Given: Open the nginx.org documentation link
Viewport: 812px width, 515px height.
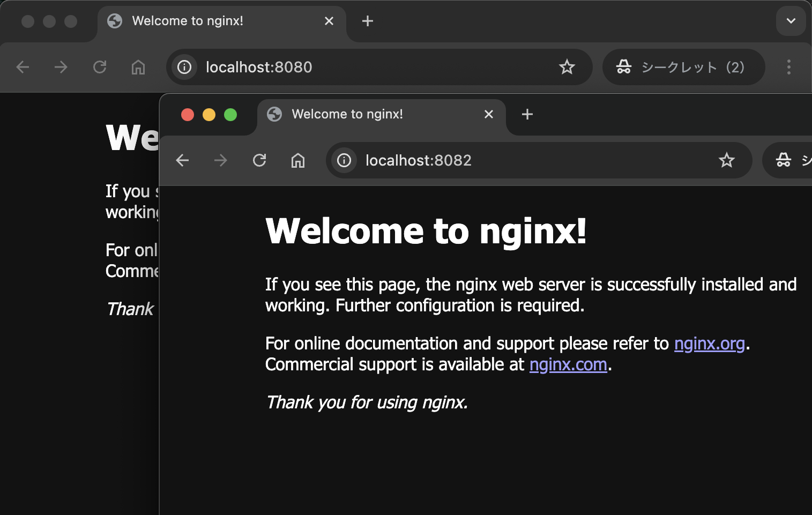Looking at the screenshot, I should [x=709, y=344].
